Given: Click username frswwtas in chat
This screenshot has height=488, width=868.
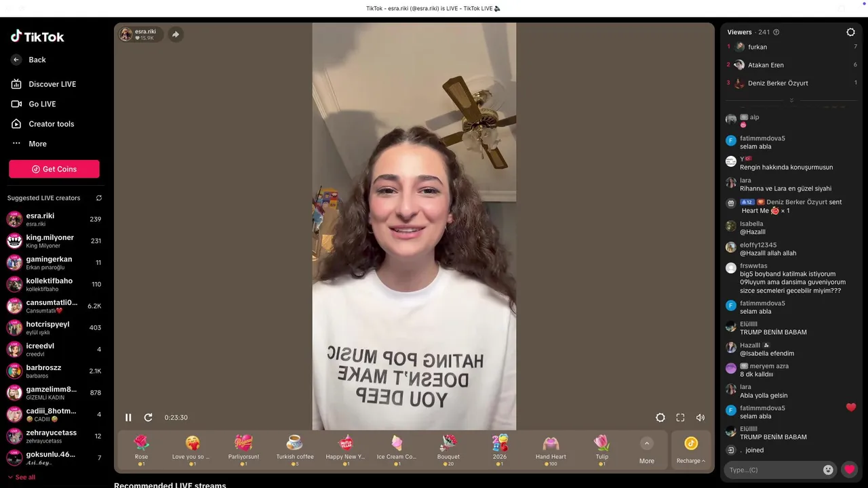Looking at the screenshot, I should pos(753,266).
